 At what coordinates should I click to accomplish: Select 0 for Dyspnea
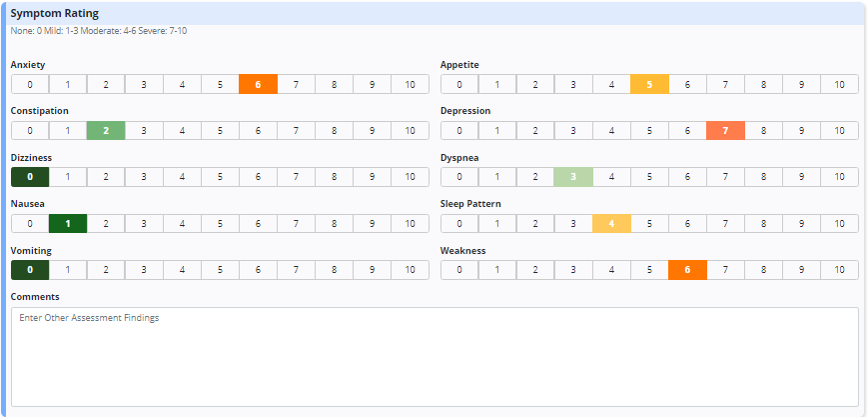(459, 177)
